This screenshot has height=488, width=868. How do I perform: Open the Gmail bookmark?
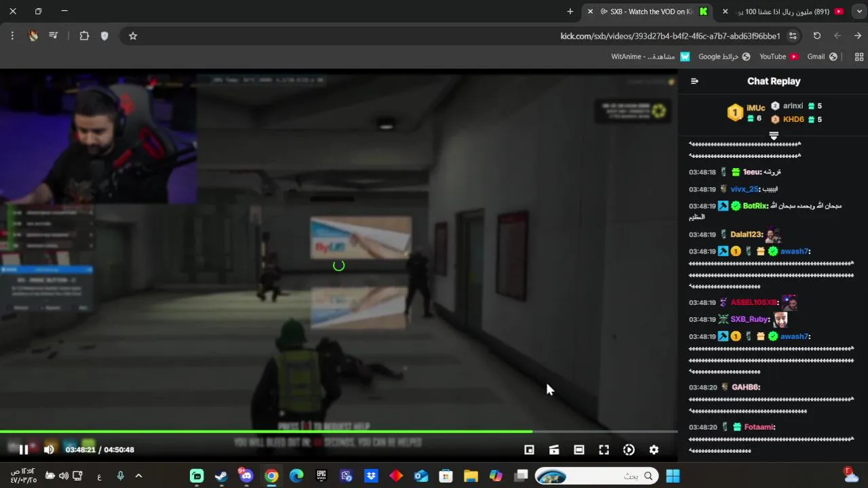pos(822,57)
